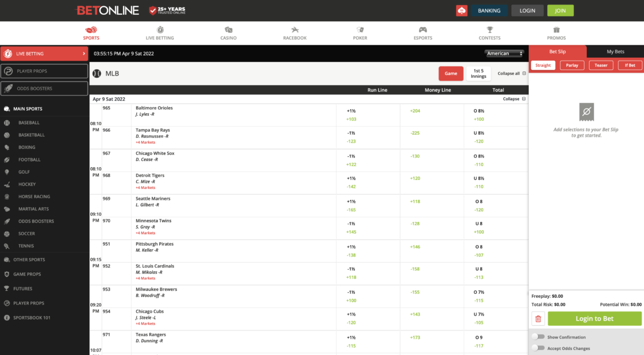Open the Racebook horse icon
The image size is (644, 355).
click(295, 30)
